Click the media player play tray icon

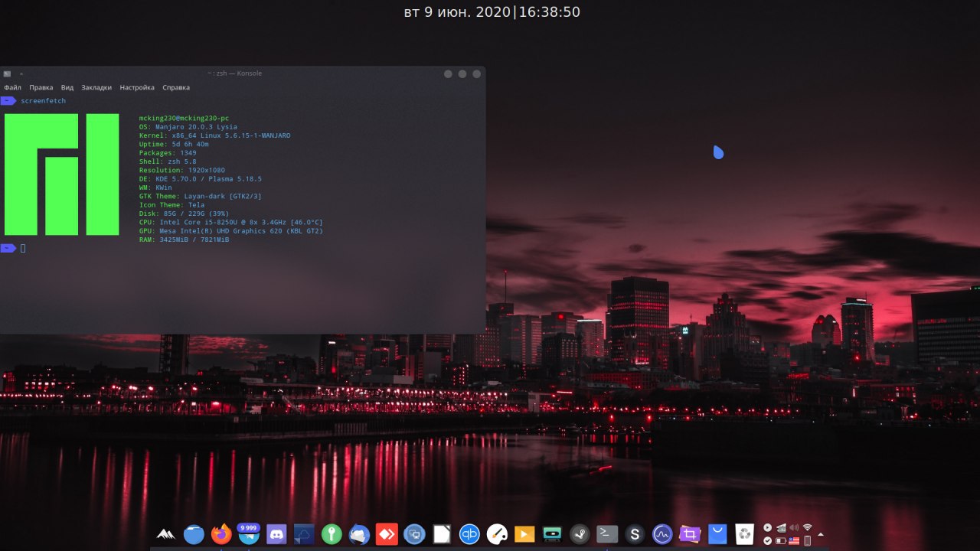pos(767,527)
